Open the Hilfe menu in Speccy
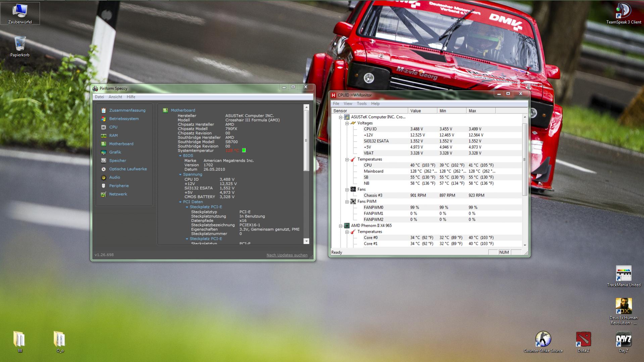This screenshot has width=644, height=362. [131, 97]
